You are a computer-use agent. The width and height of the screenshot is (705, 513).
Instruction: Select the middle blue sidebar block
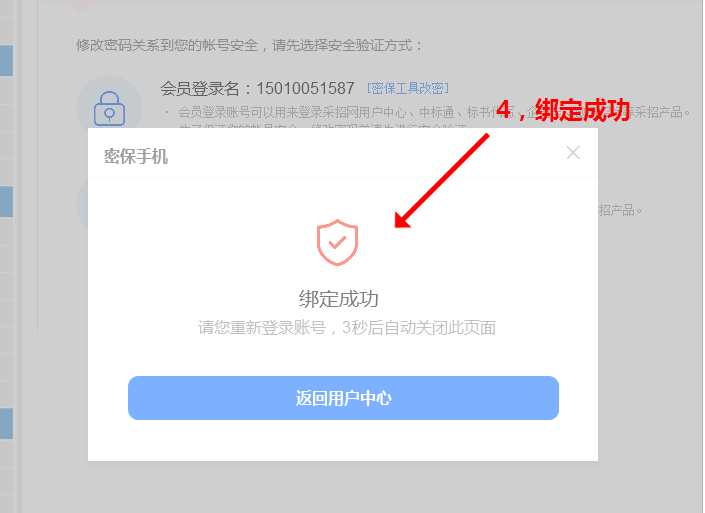6,201
